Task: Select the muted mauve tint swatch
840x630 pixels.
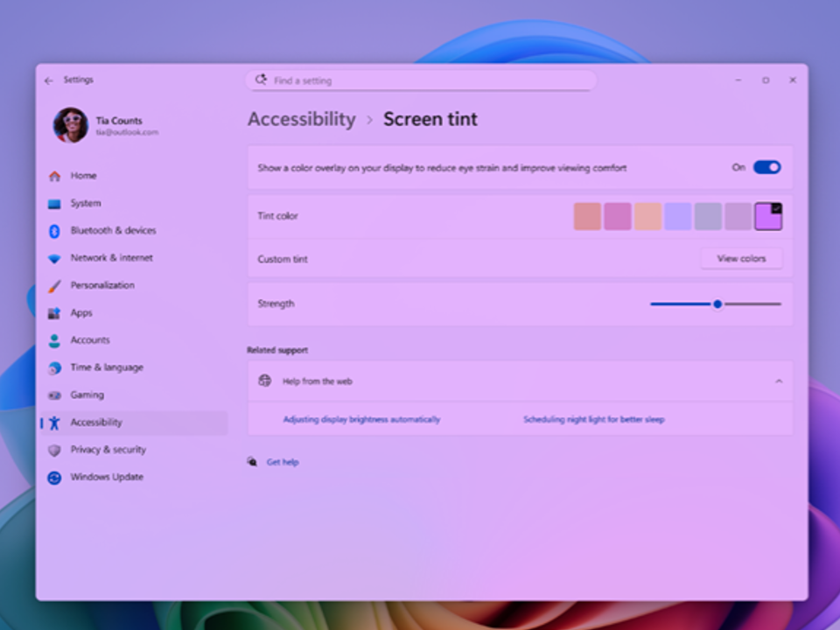Action: [x=738, y=216]
